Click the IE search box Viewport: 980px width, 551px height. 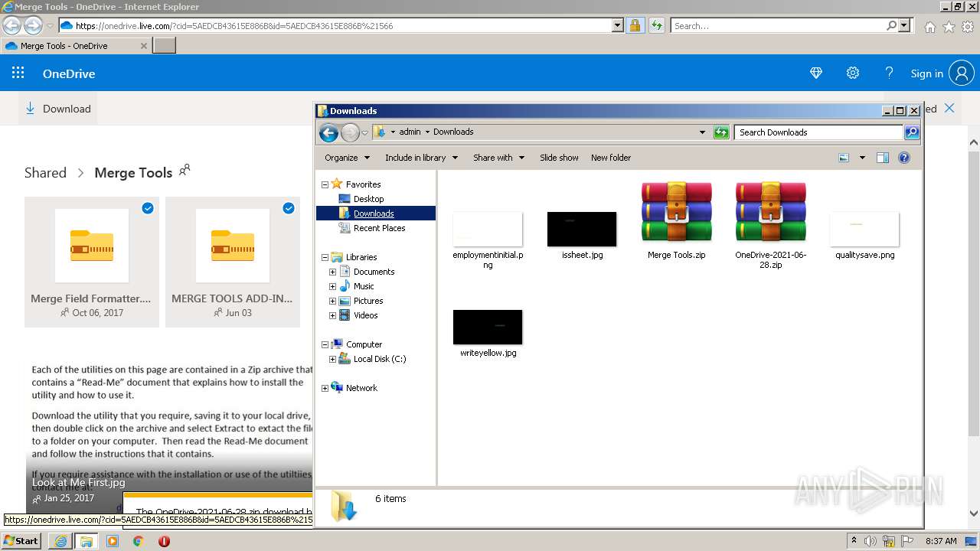(x=779, y=25)
